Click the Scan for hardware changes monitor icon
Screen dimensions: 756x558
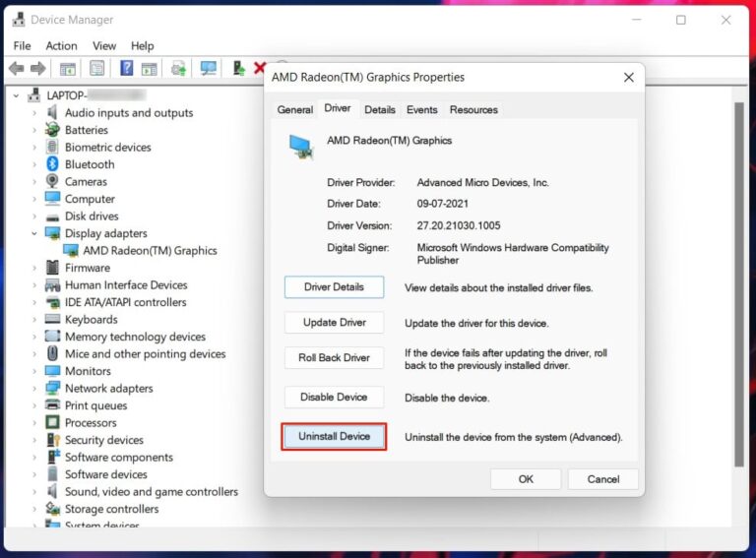coord(209,68)
